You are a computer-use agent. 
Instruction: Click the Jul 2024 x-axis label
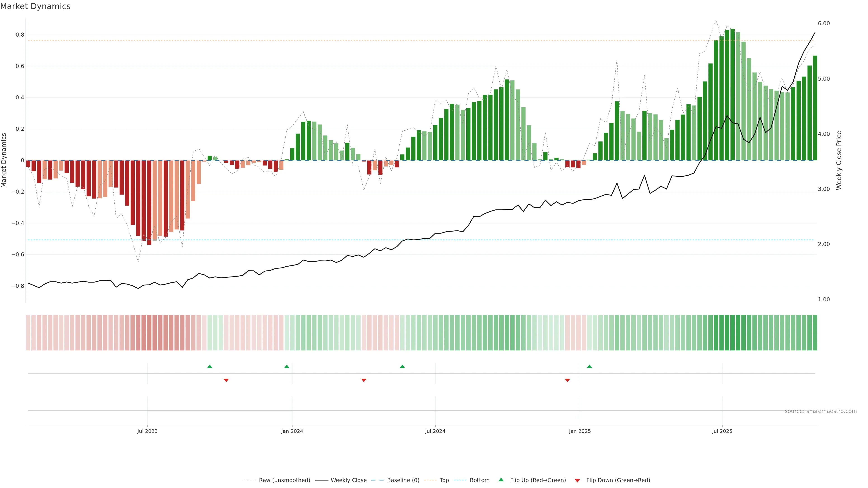click(x=435, y=431)
